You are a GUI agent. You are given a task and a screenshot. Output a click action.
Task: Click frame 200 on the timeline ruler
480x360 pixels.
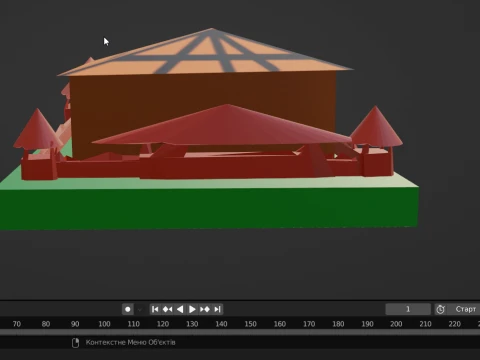(396, 324)
